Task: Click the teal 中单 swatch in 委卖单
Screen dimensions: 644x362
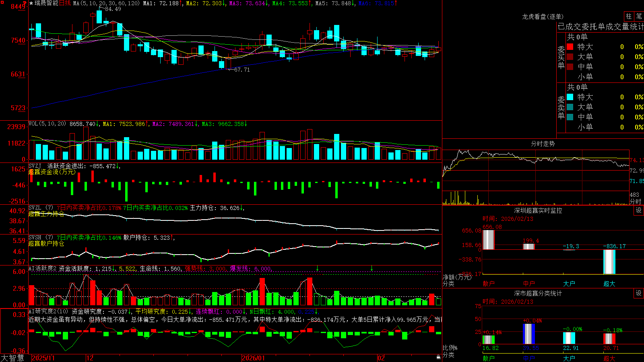Action: [x=570, y=117]
